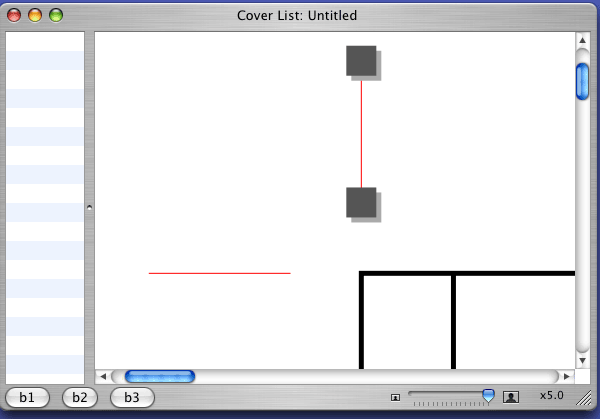600x419 pixels.
Task: Click the sidebar splitter handle dot
Action: 89,208
